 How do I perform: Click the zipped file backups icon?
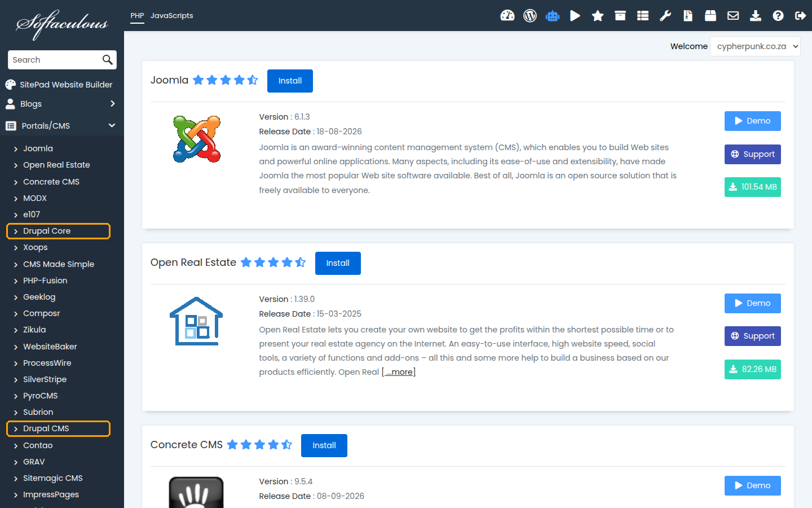688,16
